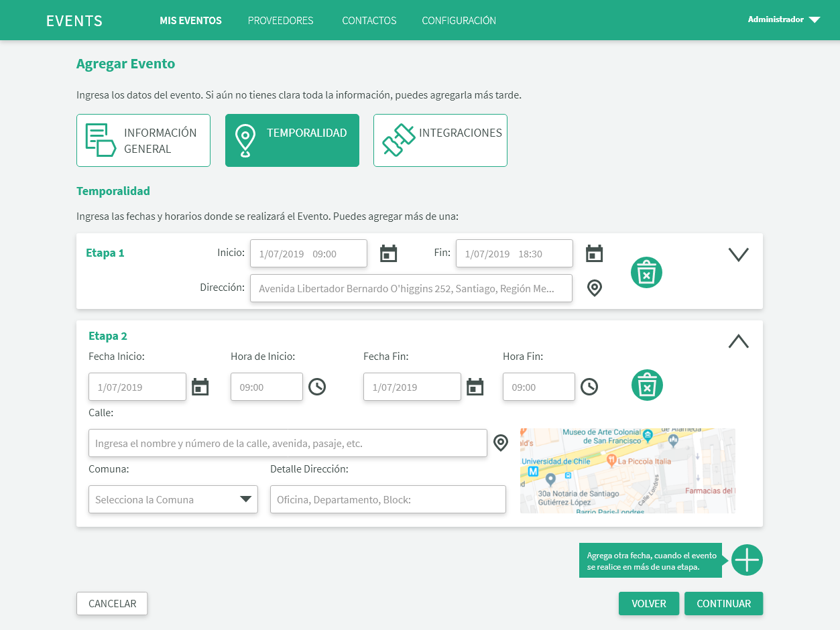Delete Etapa 1 with trash icon
840x630 pixels.
(646, 273)
